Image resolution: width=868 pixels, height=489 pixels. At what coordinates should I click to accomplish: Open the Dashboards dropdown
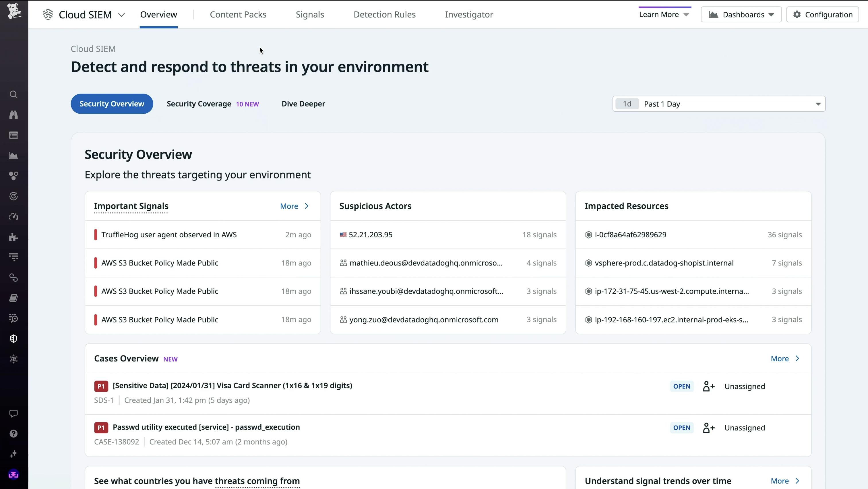[741, 14]
